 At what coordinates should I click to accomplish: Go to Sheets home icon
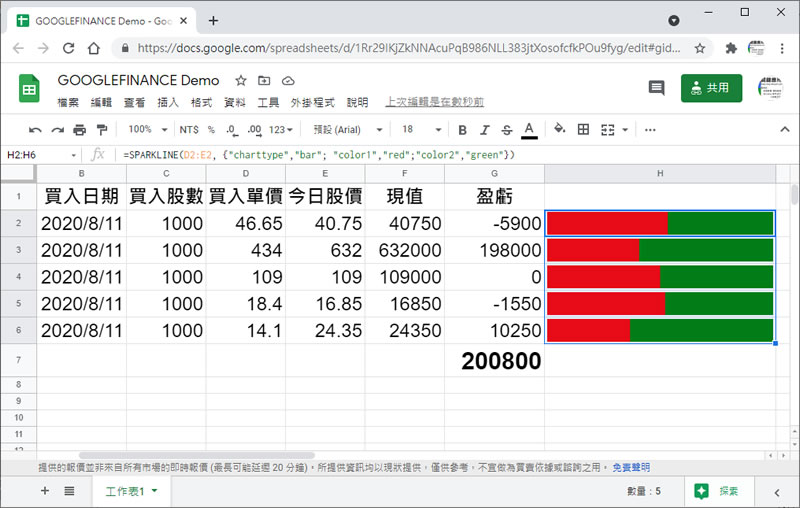29,88
